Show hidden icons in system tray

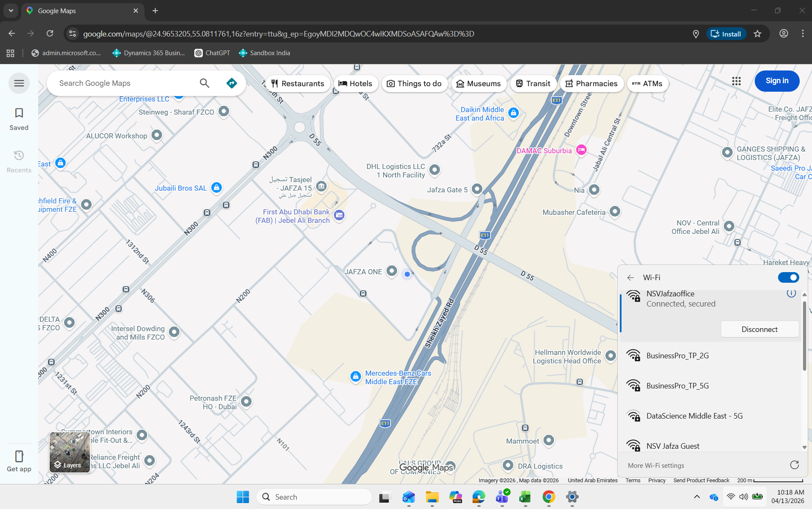697,497
